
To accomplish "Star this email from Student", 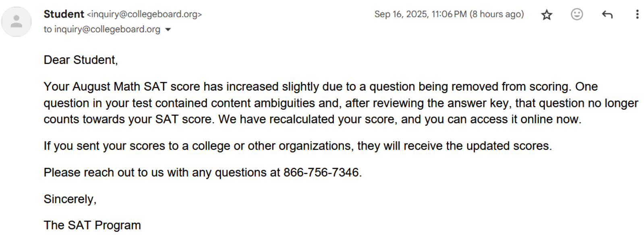I will click(547, 15).
